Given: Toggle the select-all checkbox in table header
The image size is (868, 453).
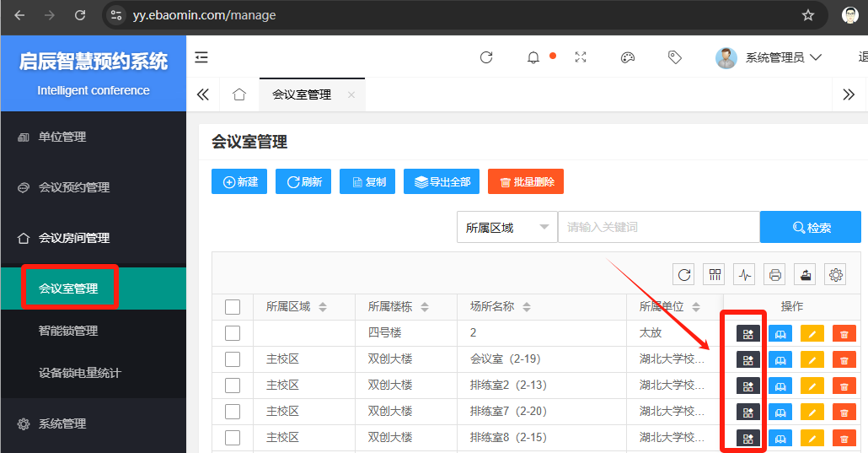Looking at the screenshot, I should 233,307.
